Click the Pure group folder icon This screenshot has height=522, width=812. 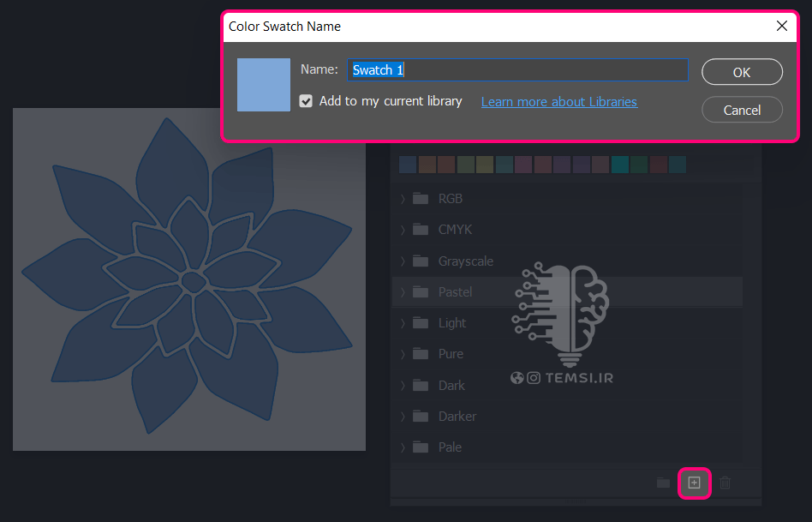pyautogui.click(x=421, y=354)
